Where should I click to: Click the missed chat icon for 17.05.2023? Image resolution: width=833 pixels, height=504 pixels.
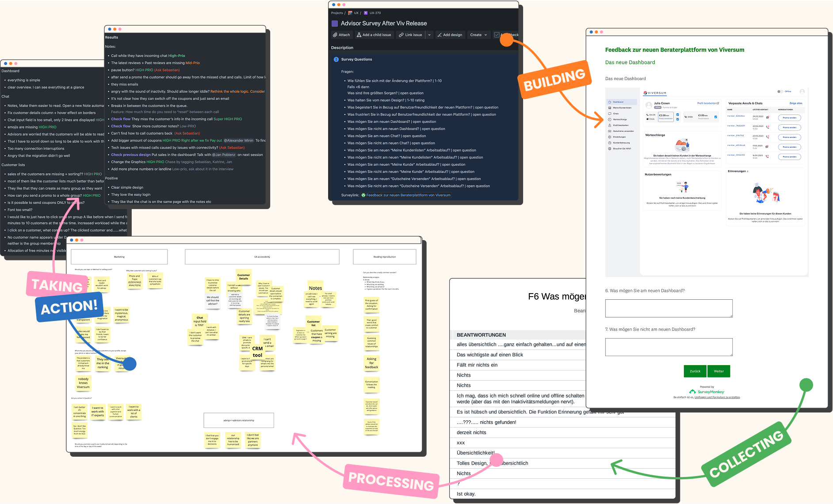767,146
